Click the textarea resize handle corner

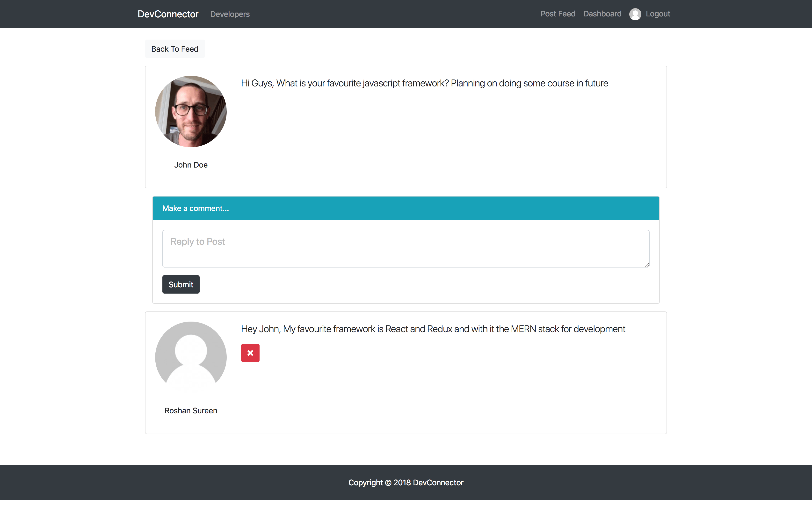pos(647,265)
